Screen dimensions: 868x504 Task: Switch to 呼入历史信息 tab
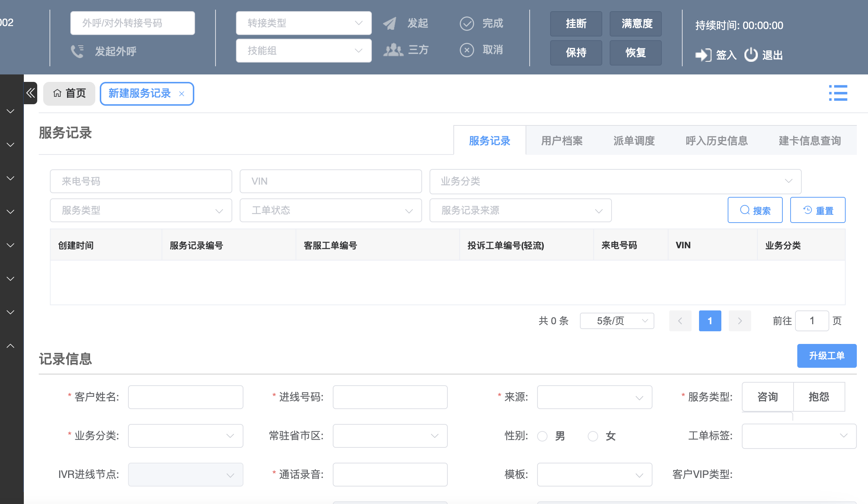click(x=717, y=141)
